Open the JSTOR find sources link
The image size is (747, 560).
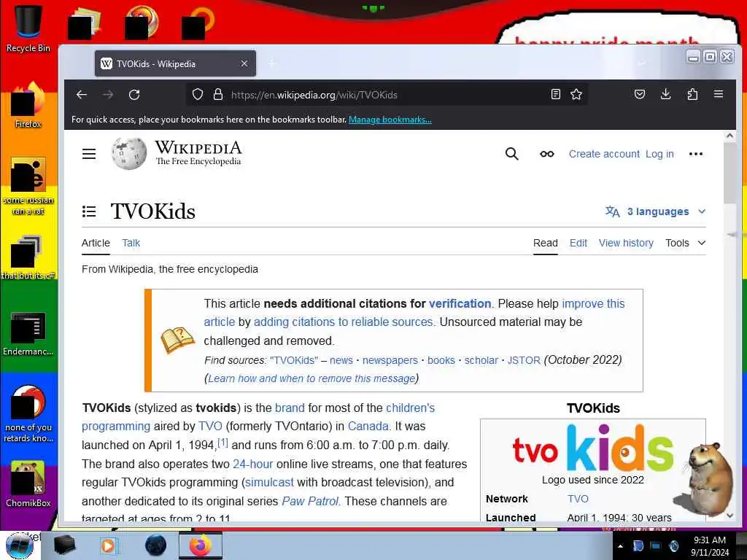[524, 360]
